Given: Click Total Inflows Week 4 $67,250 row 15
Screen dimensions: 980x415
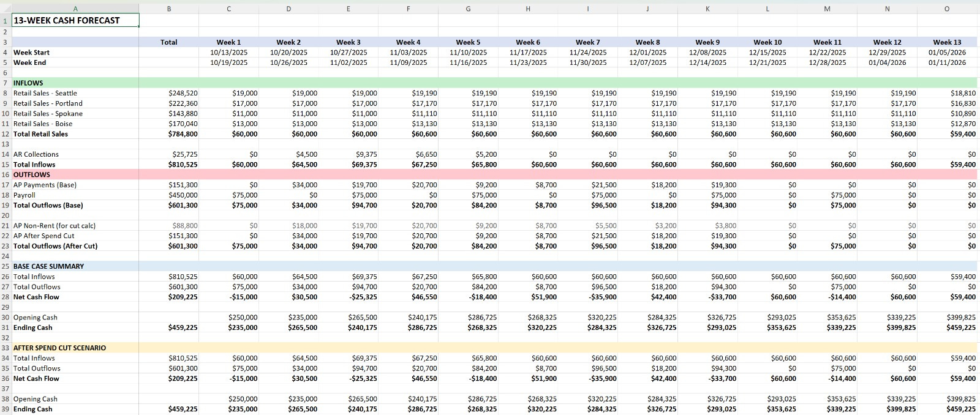Looking at the screenshot, I should 409,165.
